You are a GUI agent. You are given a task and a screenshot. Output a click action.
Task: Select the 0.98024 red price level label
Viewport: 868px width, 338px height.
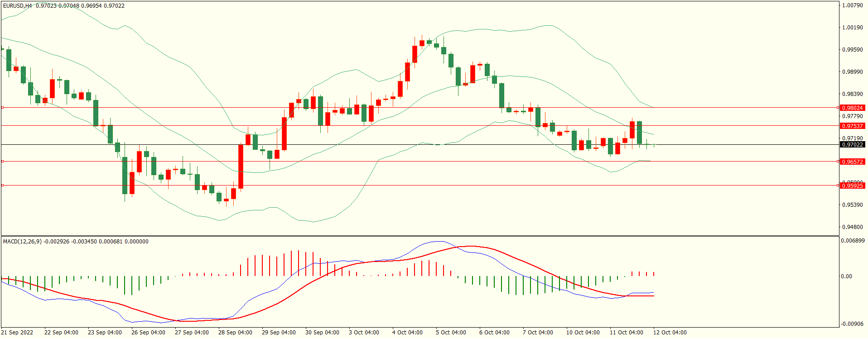click(852, 108)
